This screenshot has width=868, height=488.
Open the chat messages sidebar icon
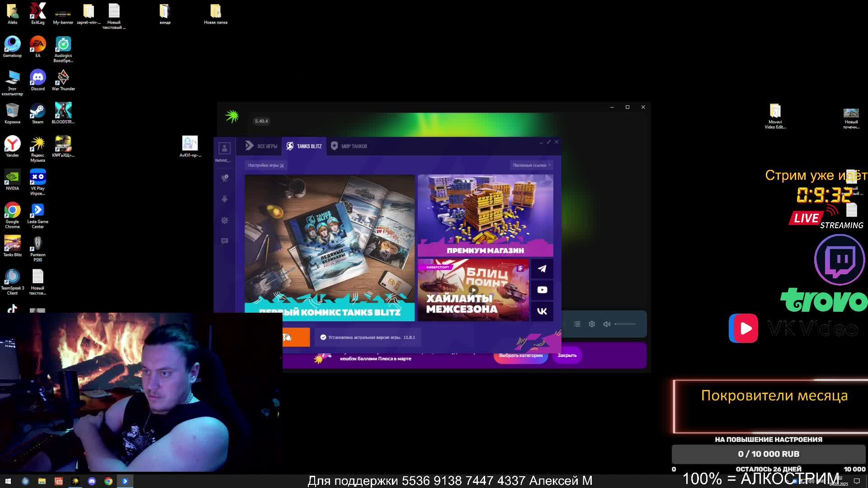tap(224, 241)
